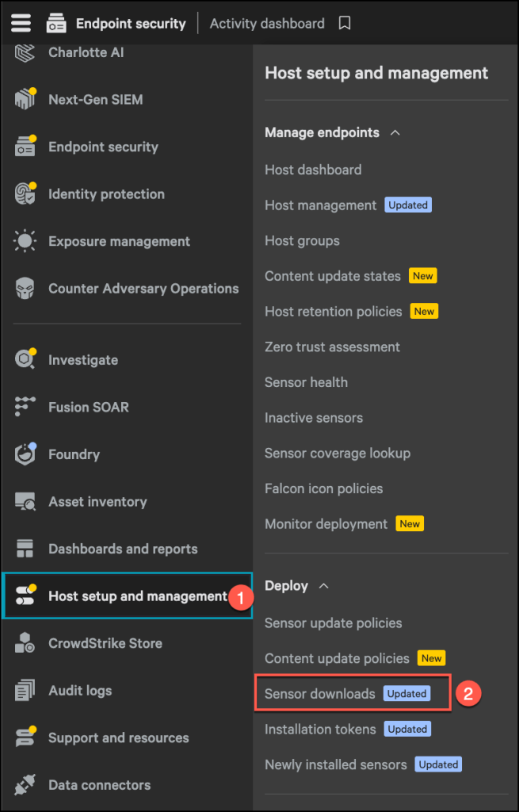Viewport: 519px width, 812px height.
Task: Click the Fusion SOAR workflow icon
Action: [x=25, y=407]
